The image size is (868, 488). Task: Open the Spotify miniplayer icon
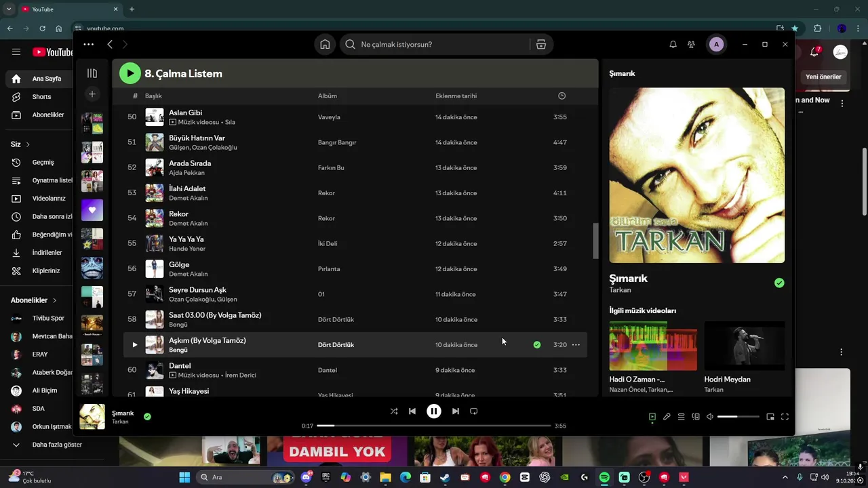coord(770,417)
